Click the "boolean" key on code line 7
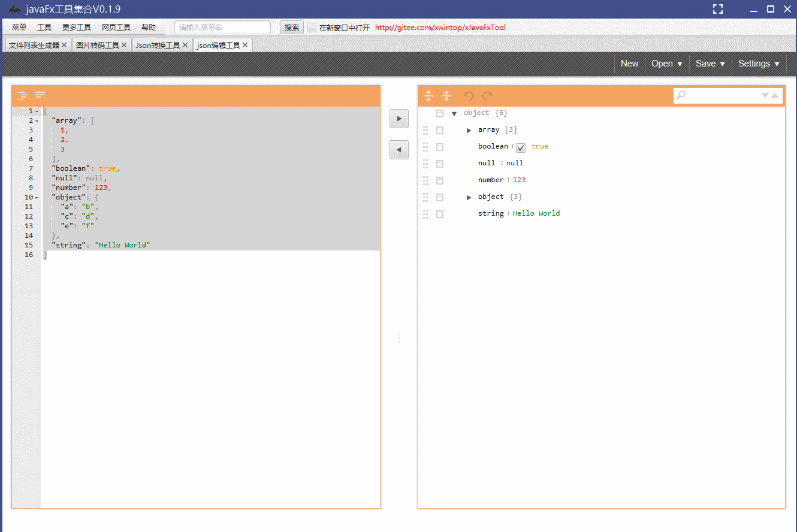This screenshot has width=797, height=532. click(71, 168)
